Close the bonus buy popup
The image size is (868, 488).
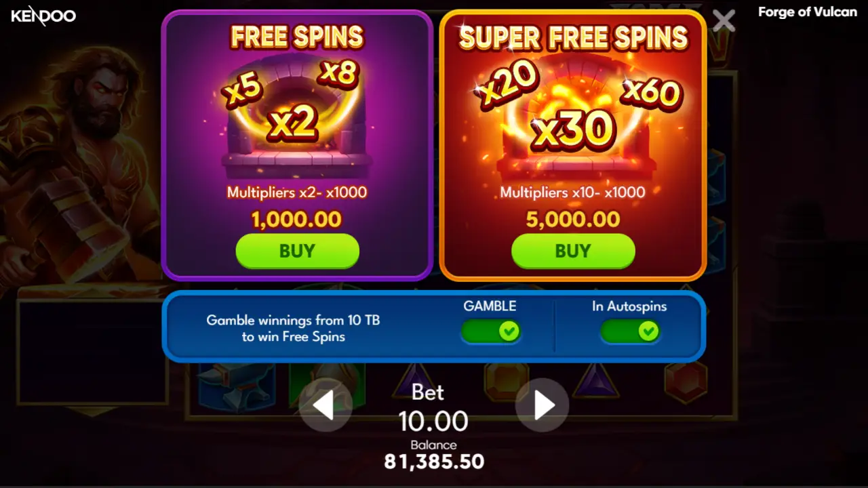click(x=724, y=21)
